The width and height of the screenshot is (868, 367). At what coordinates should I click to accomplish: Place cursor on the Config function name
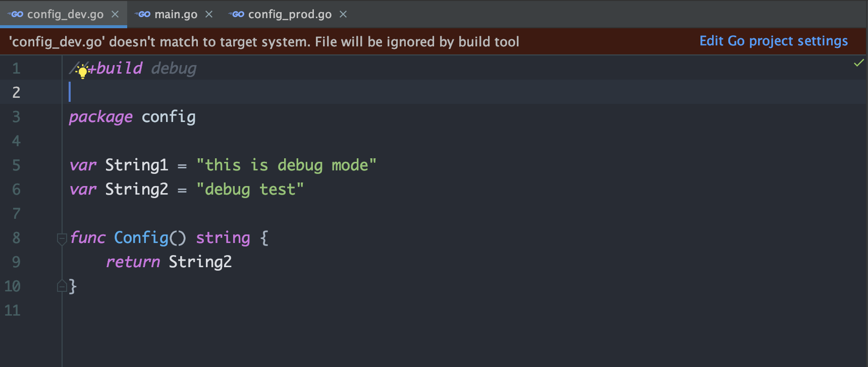(x=141, y=237)
